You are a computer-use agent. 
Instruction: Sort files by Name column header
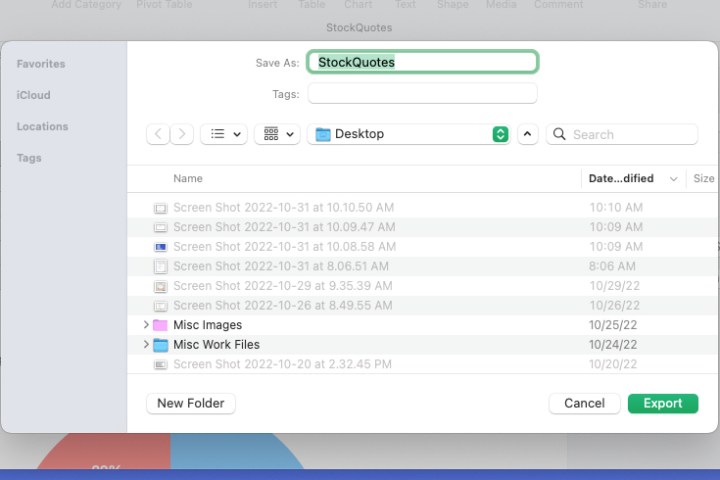pos(188,179)
